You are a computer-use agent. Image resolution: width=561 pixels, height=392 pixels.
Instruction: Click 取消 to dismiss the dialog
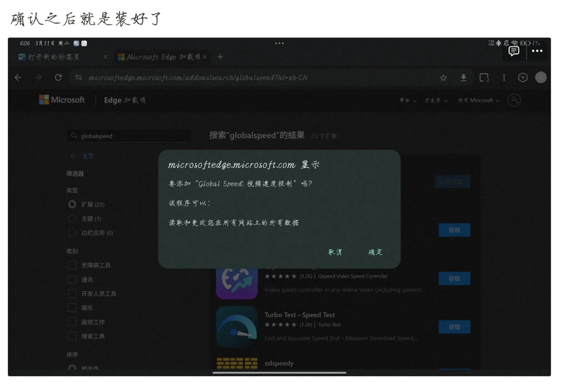335,252
